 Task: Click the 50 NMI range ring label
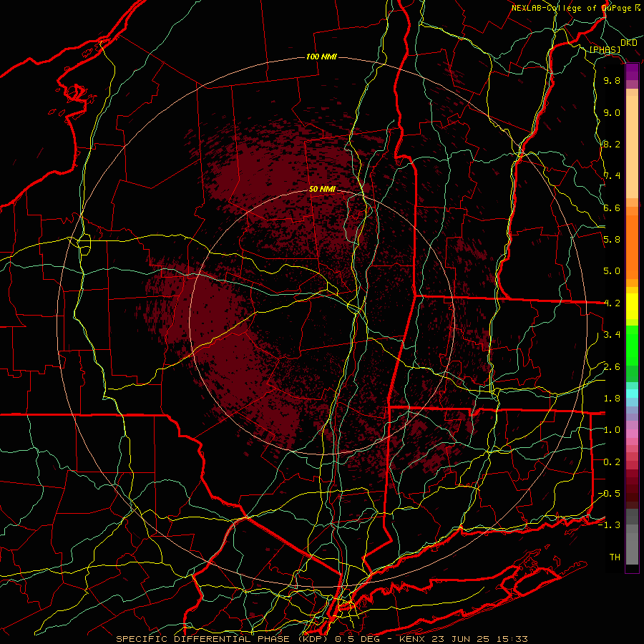(322, 190)
